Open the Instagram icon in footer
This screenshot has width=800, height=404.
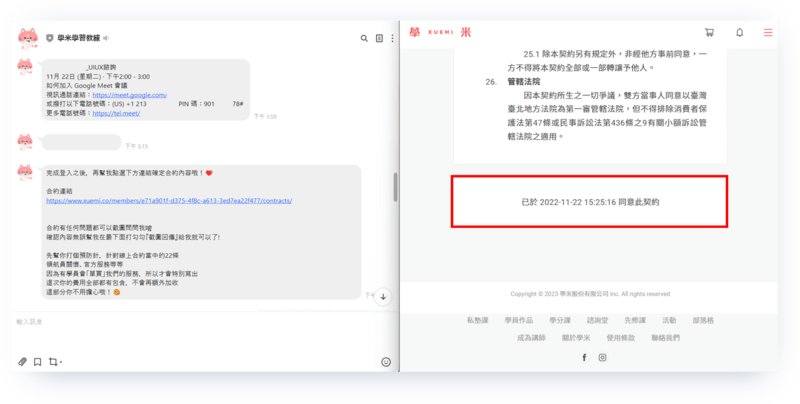(x=602, y=357)
